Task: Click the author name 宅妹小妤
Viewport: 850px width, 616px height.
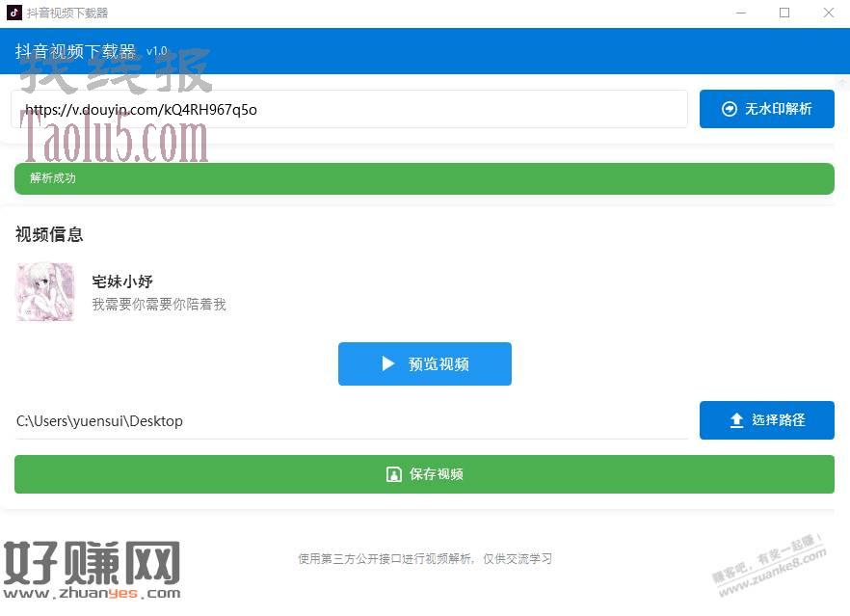Action: [x=122, y=281]
